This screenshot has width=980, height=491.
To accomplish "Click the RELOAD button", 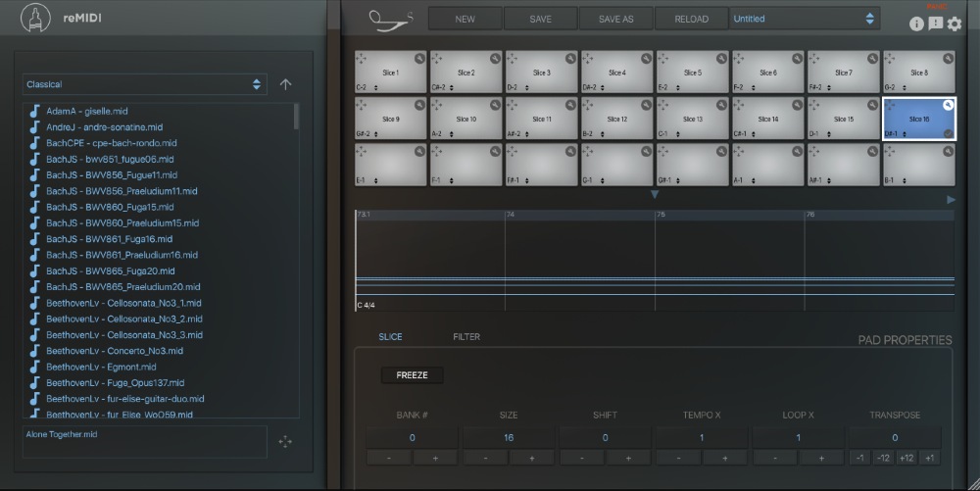I will pos(691,19).
